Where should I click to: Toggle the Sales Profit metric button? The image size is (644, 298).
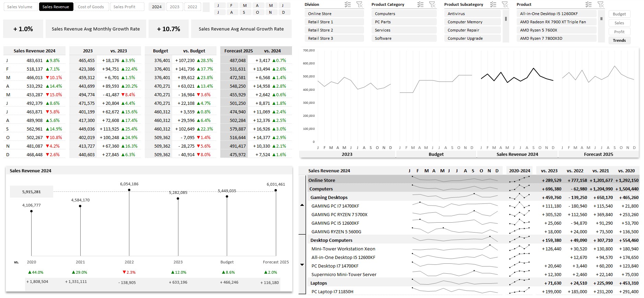[124, 7]
